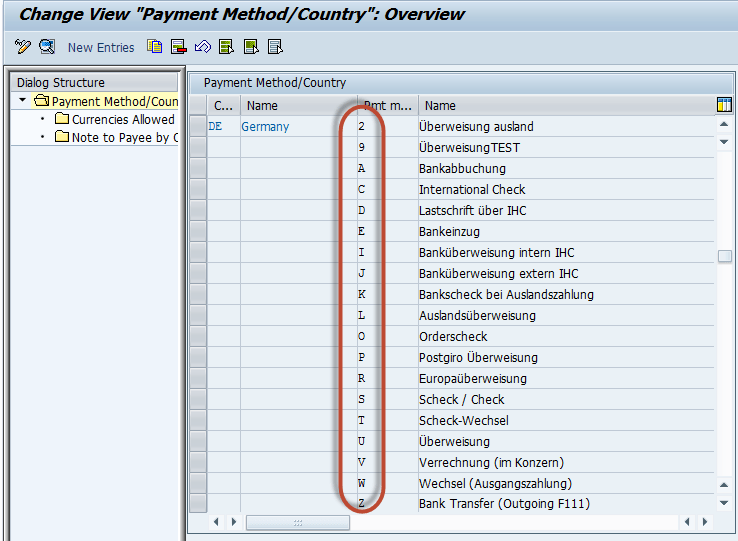The width and height of the screenshot is (738, 541).
Task: Click the Select All toolbar icon
Action: click(x=226, y=47)
